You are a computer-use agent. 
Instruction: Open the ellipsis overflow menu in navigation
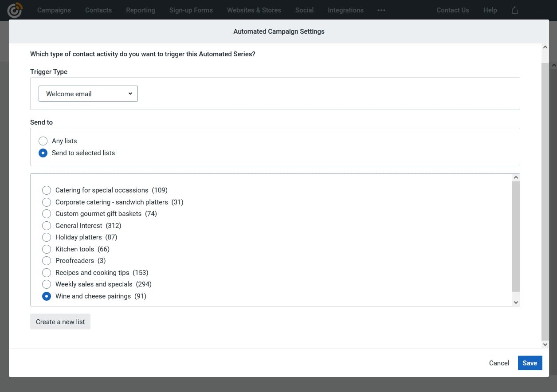(381, 10)
